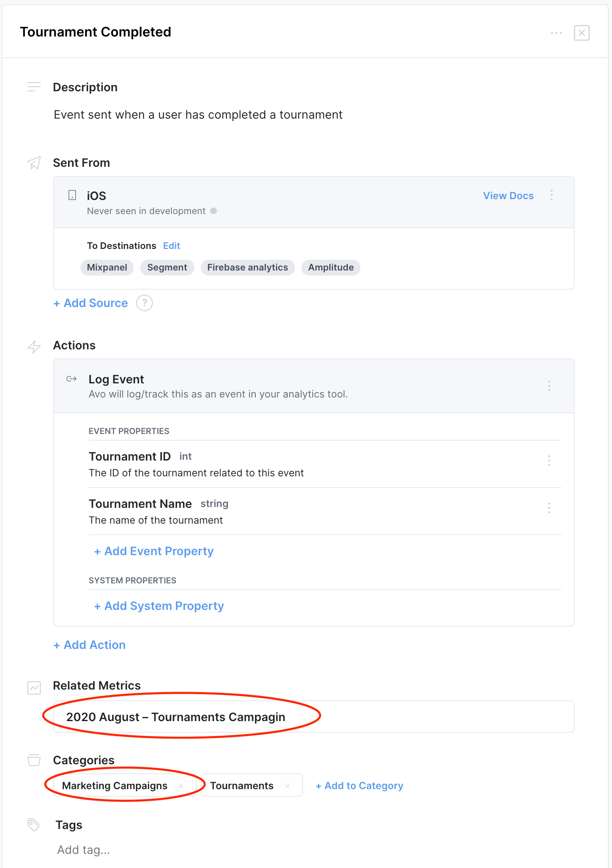Click the iOS device icon
This screenshot has width=612, height=868.
(72, 195)
